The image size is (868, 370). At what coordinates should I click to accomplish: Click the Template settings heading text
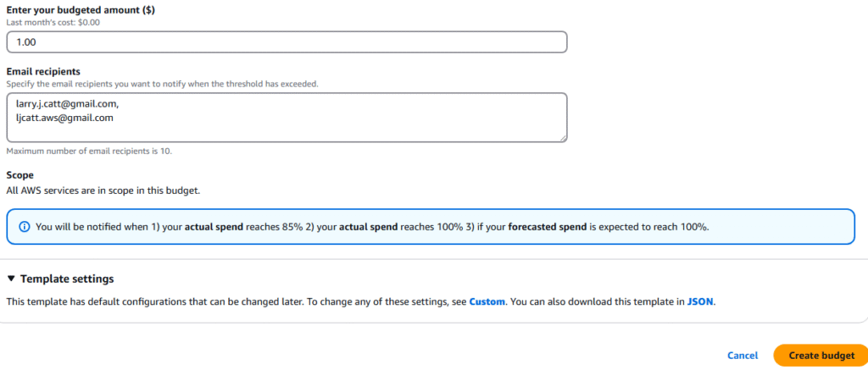[67, 279]
